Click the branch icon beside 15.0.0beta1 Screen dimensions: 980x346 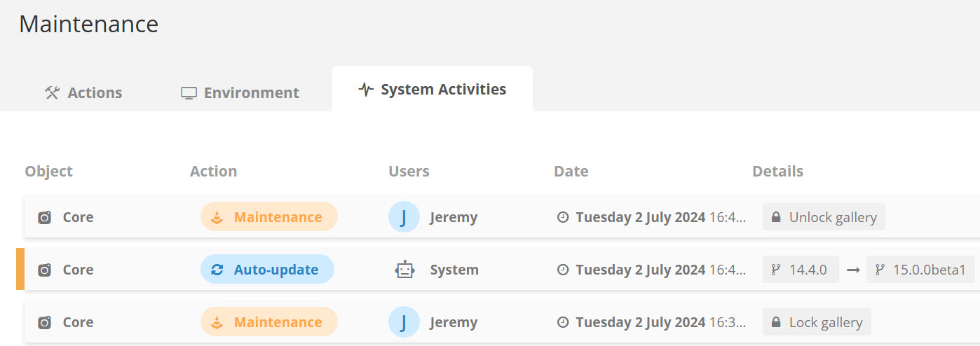[880, 270]
